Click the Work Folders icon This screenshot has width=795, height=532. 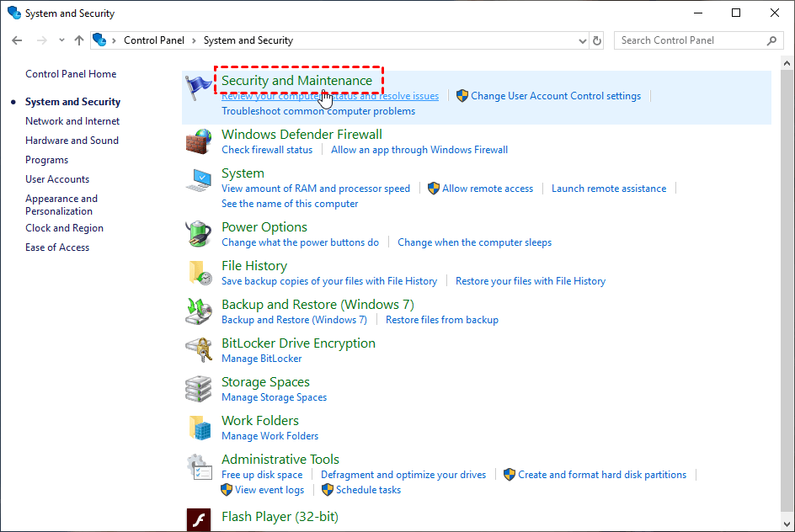[198, 428]
